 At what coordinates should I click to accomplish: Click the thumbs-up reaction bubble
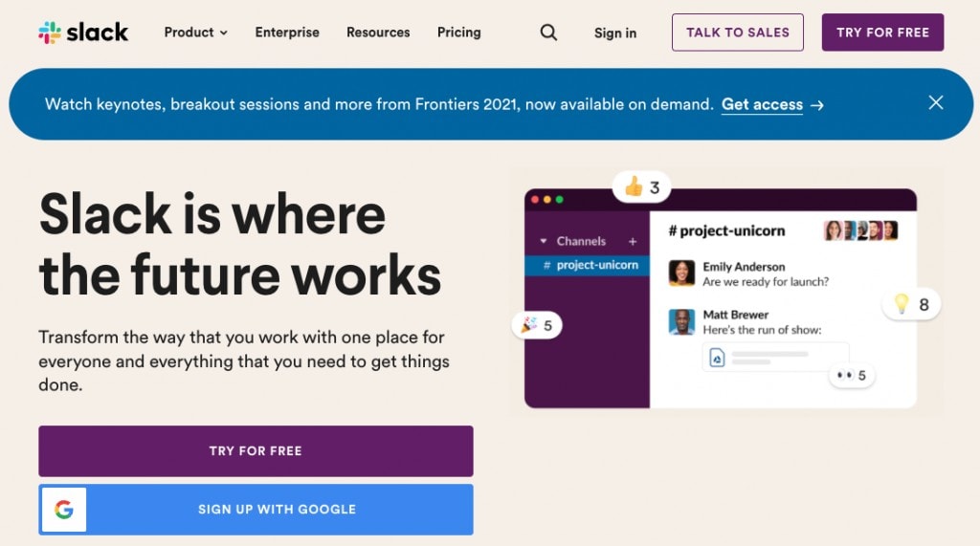click(x=642, y=186)
